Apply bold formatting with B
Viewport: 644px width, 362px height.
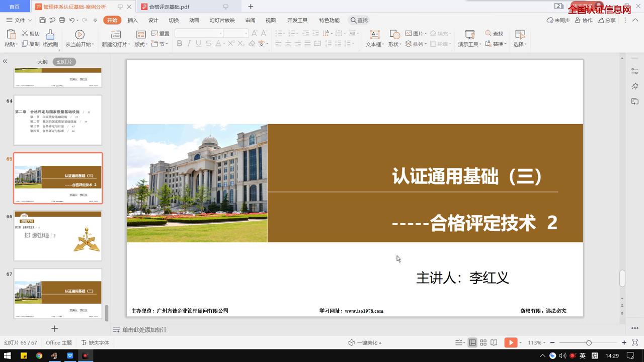click(x=179, y=44)
